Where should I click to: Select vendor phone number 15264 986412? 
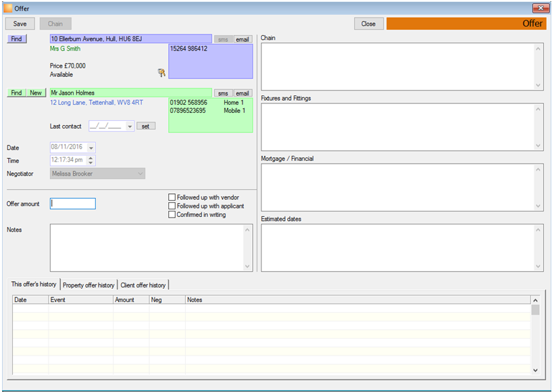(x=189, y=49)
